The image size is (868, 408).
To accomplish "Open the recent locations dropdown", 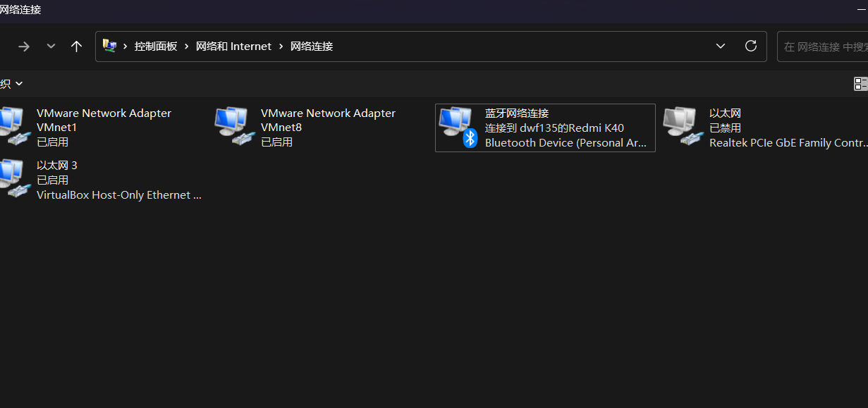I will tap(51, 46).
